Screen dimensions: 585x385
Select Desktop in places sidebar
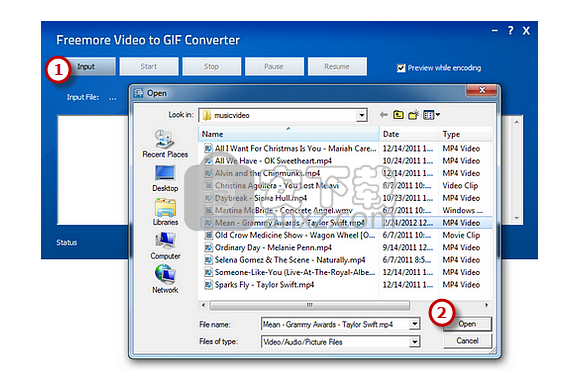165,178
